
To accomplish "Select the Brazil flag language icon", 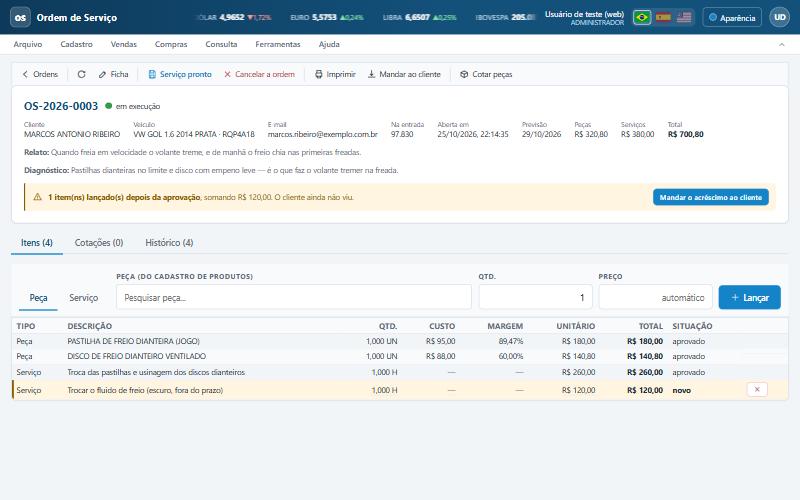I will click(x=641, y=17).
